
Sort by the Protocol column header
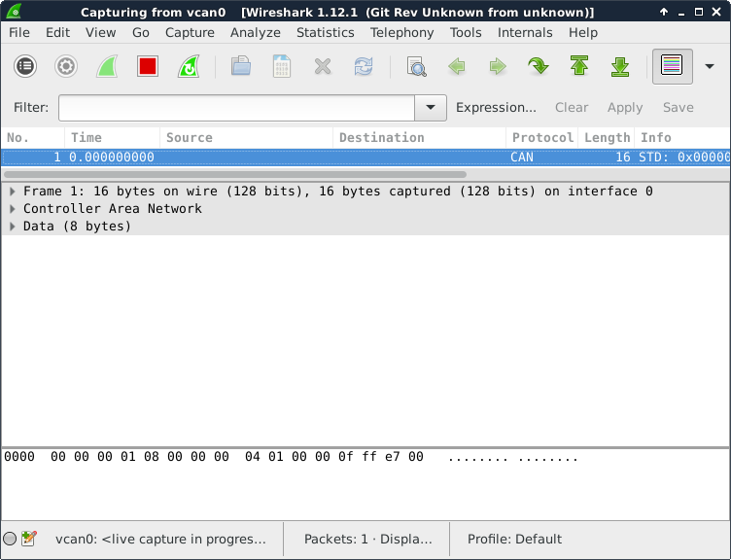click(542, 137)
